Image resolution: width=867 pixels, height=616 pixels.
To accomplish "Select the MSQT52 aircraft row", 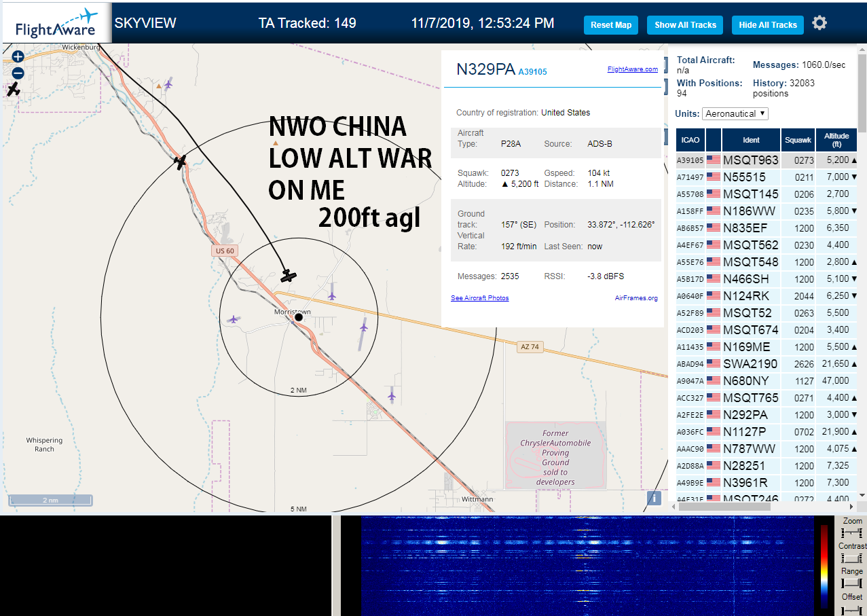I will point(767,313).
